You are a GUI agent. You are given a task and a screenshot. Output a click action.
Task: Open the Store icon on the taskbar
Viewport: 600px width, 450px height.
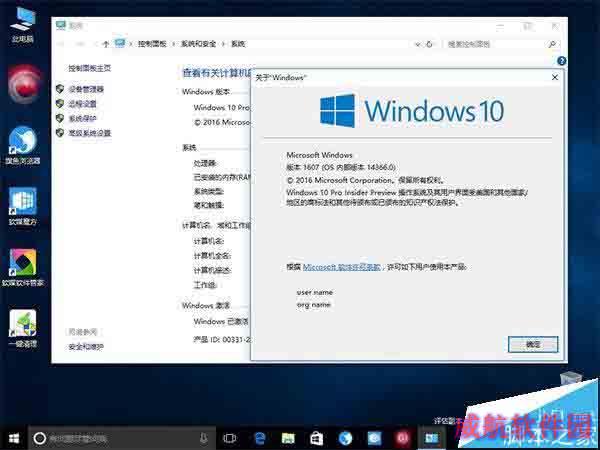[x=316, y=438]
